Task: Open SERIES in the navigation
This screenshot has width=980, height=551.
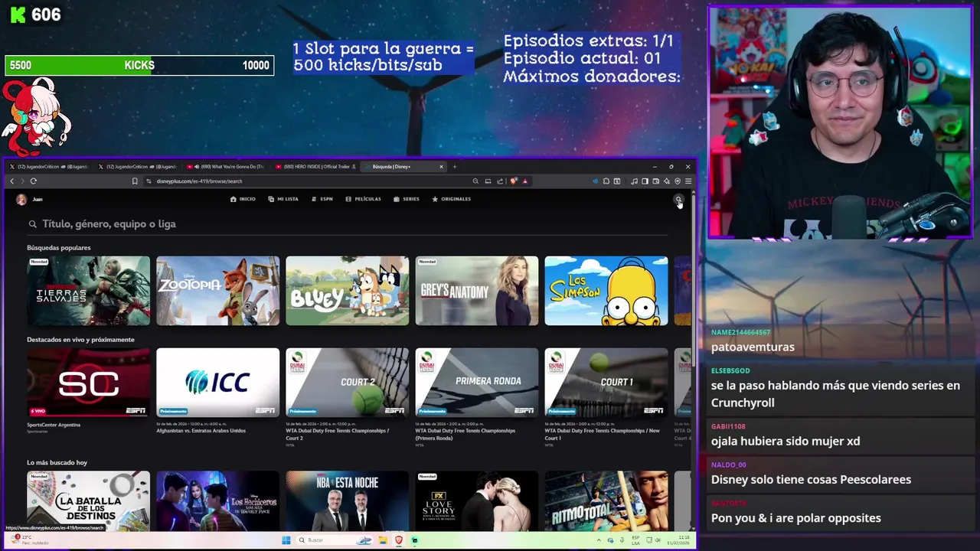Action: (x=407, y=199)
